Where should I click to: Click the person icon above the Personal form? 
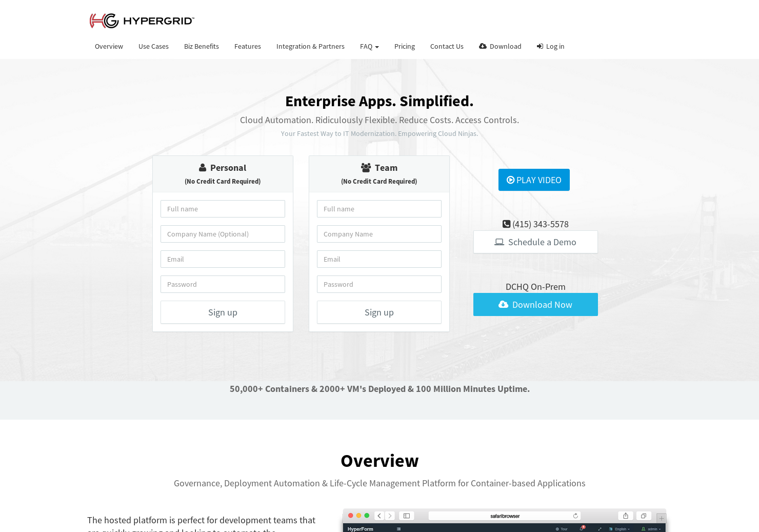[x=202, y=167]
